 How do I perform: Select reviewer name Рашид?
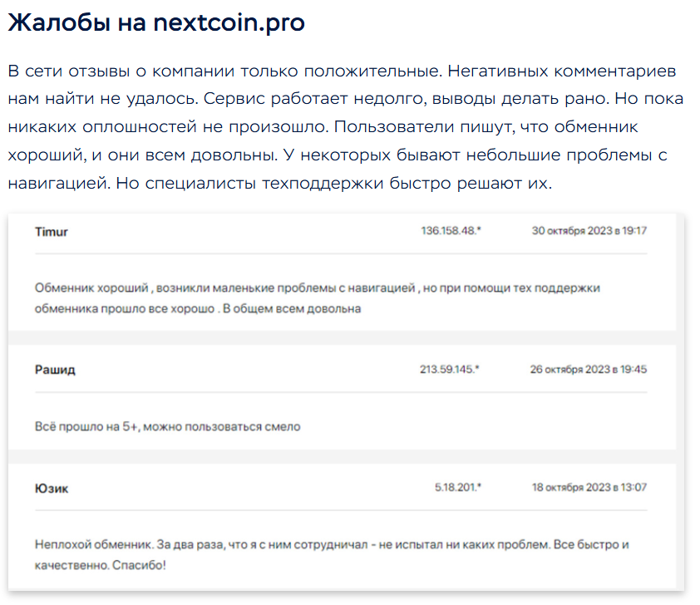tap(55, 370)
